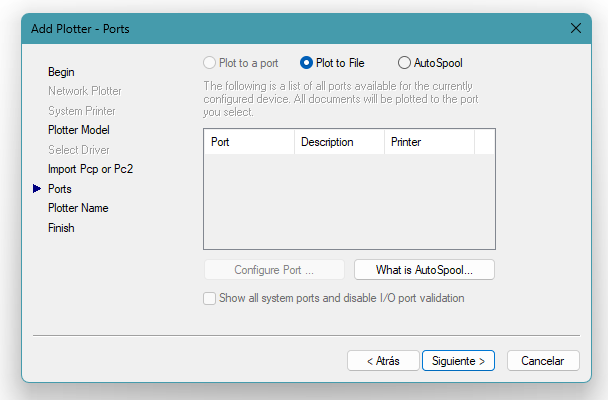This screenshot has height=400, width=608.
Task: Enable Show all system ports checkbox
Action: click(210, 298)
